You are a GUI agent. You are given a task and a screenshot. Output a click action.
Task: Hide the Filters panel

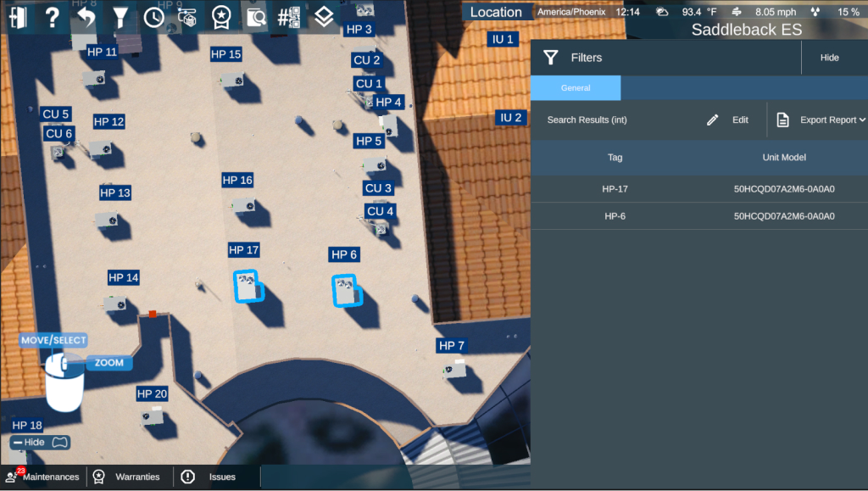829,58
